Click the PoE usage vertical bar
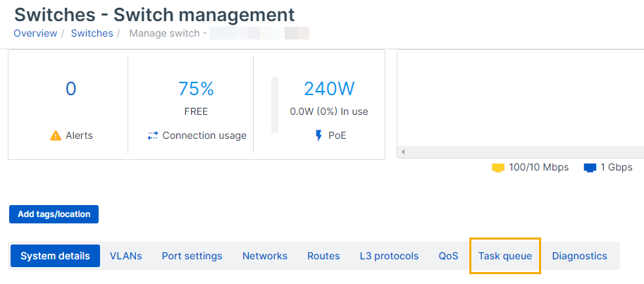The width and height of the screenshot is (644, 284). pyautogui.click(x=275, y=105)
